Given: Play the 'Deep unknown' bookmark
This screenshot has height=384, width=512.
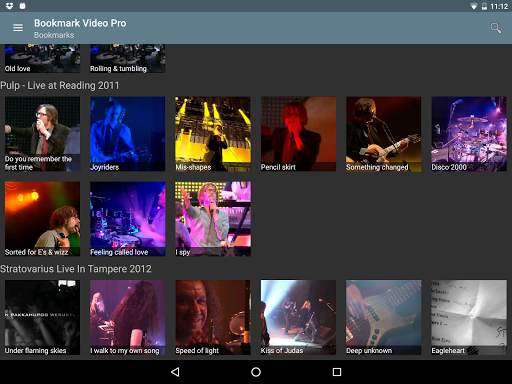Looking at the screenshot, I should point(384,317).
